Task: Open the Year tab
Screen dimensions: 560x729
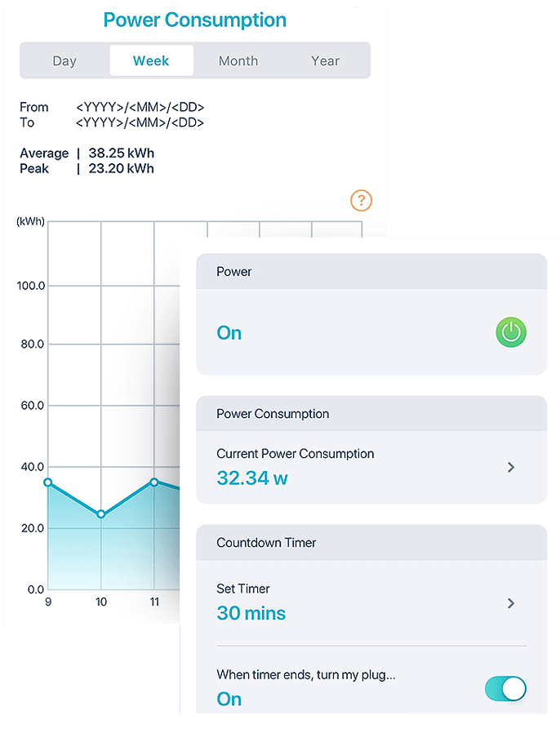Action: (x=325, y=61)
